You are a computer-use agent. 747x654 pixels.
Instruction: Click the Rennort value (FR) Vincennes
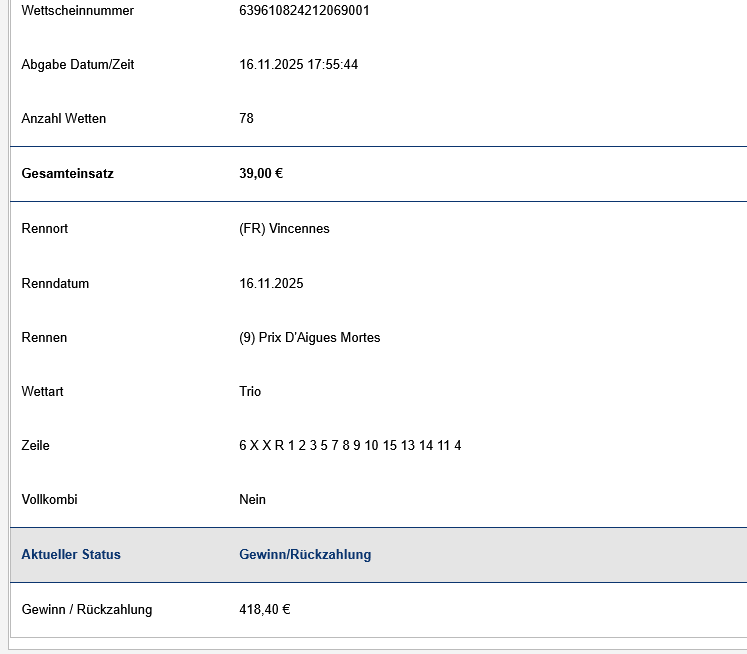pyautogui.click(x=284, y=229)
